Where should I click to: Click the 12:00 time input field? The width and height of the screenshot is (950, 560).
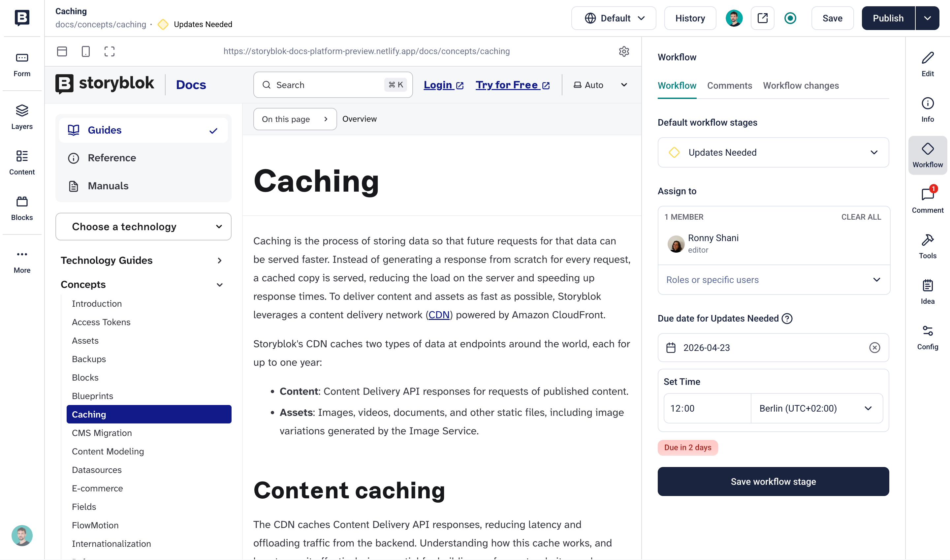707,408
